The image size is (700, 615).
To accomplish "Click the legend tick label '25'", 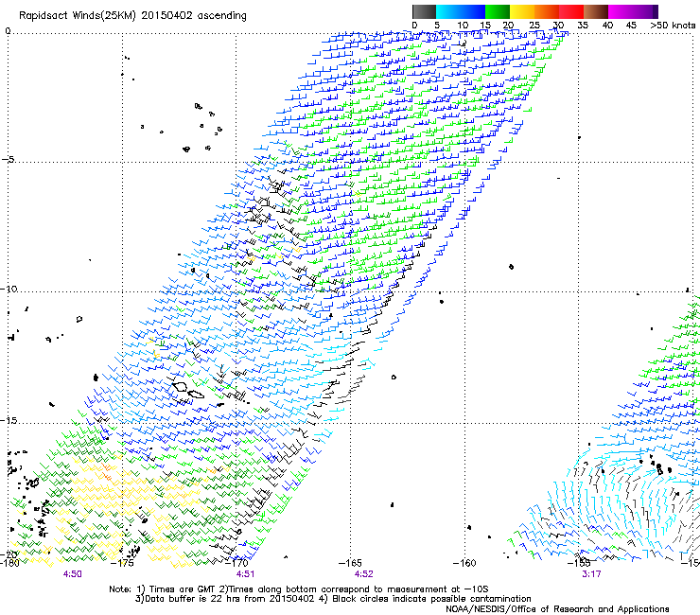I will tap(534, 26).
